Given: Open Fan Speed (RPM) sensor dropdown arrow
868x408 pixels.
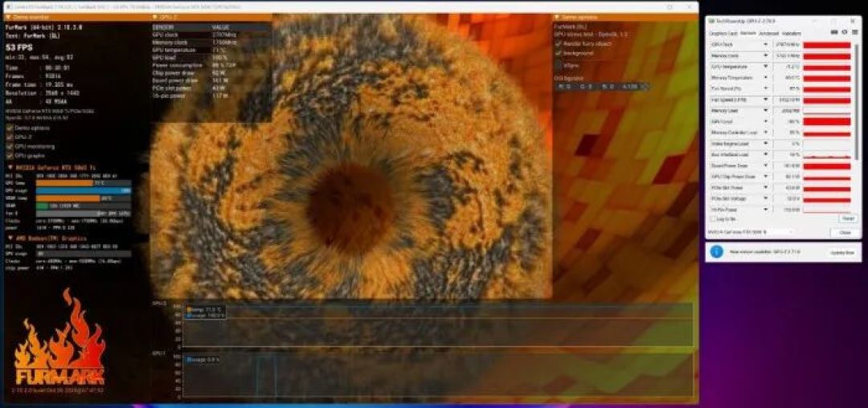Looking at the screenshot, I should 766,100.
